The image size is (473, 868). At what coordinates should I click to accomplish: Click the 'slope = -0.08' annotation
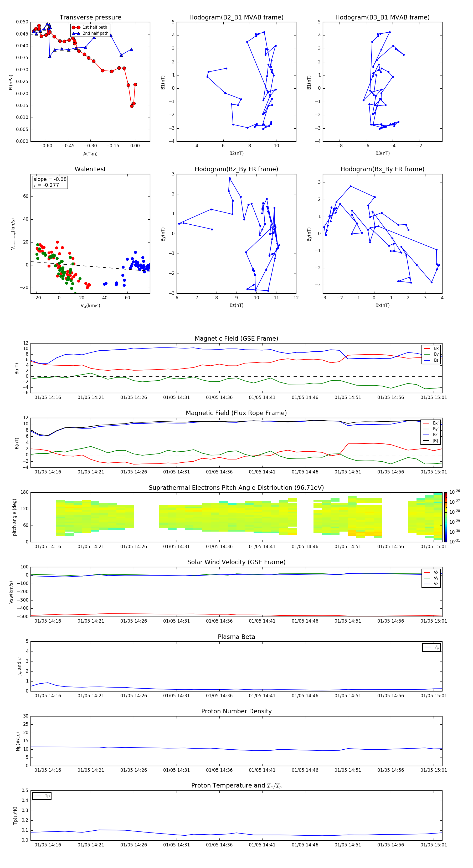(50, 179)
